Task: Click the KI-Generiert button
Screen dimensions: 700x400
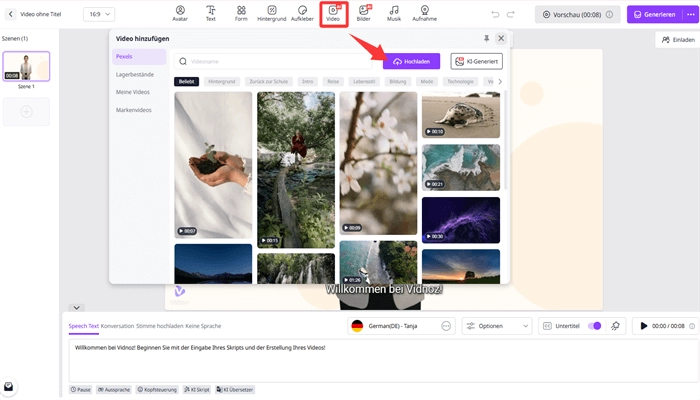Action: pos(476,62)
